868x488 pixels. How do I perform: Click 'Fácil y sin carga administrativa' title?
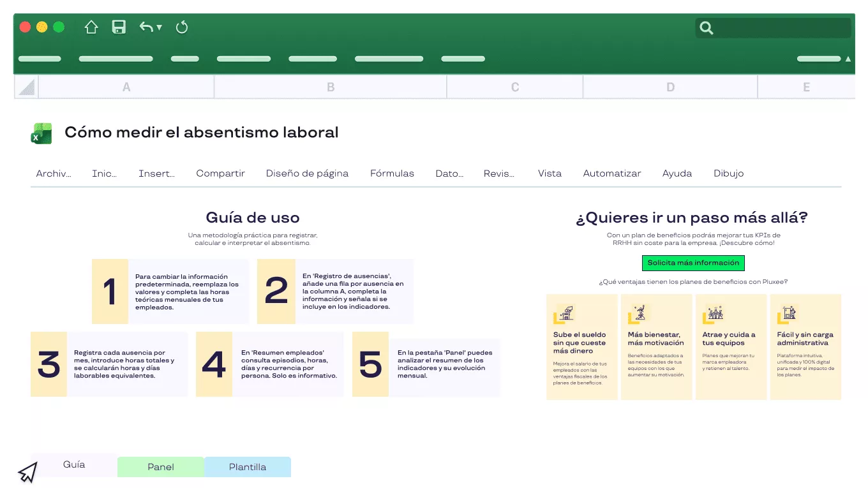tap(805, 339)
